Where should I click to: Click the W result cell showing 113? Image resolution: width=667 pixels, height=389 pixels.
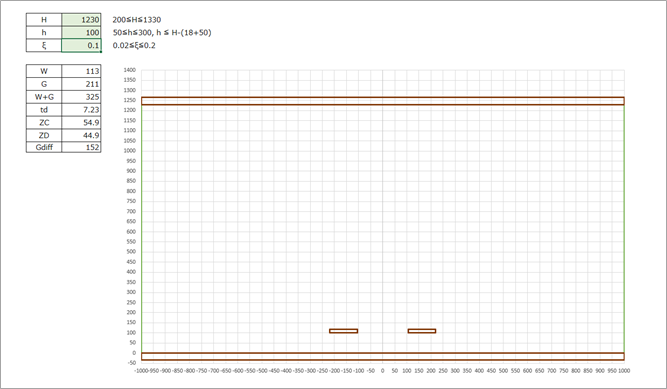[x=81, y=71]
